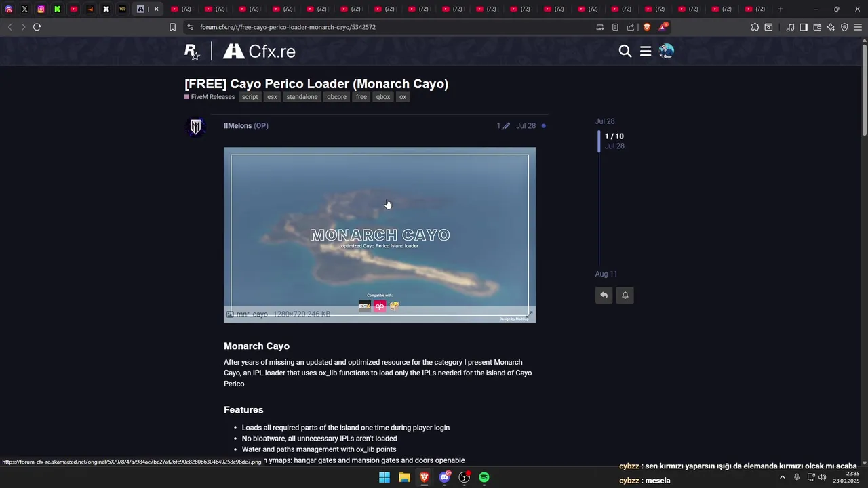This screenshot has height=488, width=868.
Task: Jump to Jul 28 at timeline top
Action: pos(605,121)
